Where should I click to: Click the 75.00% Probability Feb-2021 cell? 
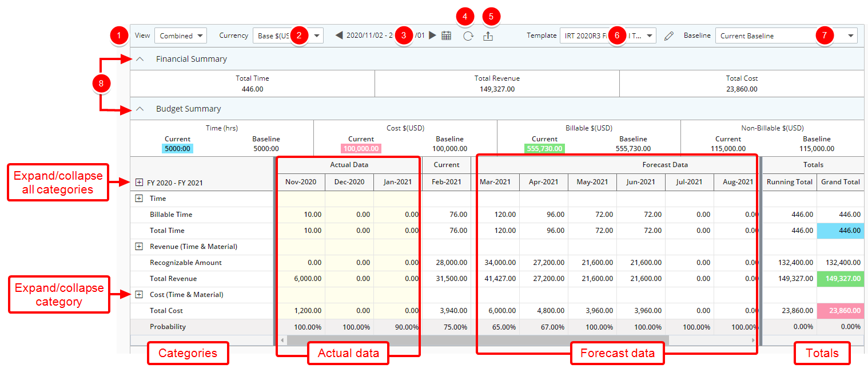click(447, 327)
